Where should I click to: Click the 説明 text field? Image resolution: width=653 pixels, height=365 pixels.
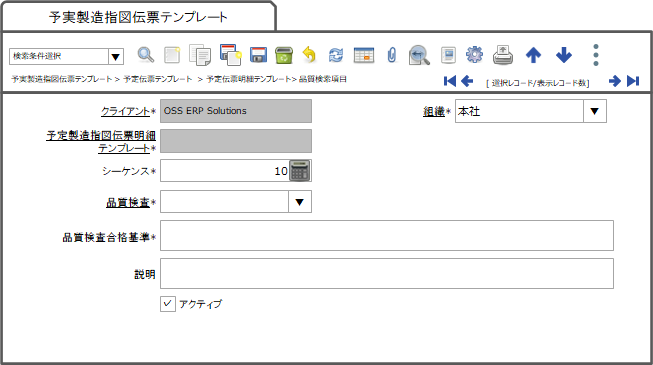tap(387, 273)
